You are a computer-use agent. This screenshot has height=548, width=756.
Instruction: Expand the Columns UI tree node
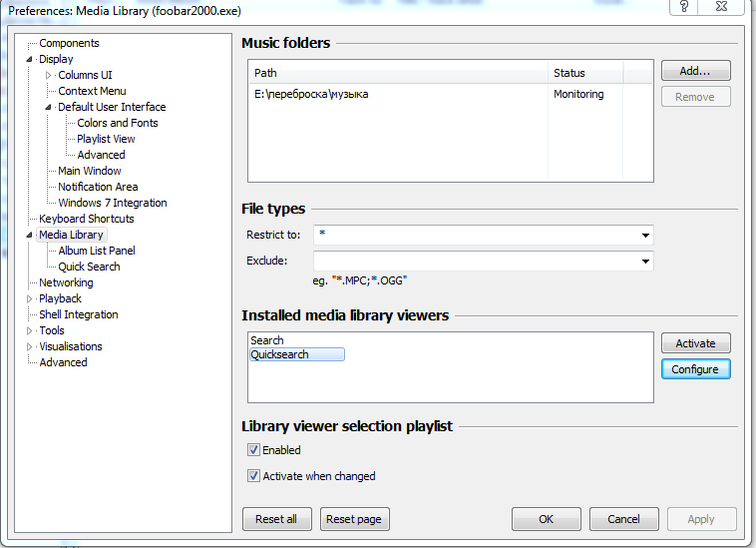pyautogui.click(x=48, y=75)
